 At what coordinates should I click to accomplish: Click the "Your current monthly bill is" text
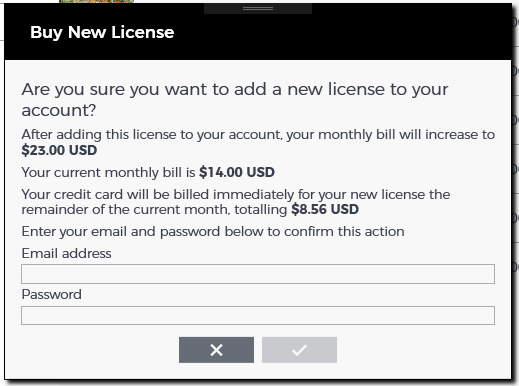[108, 172]
